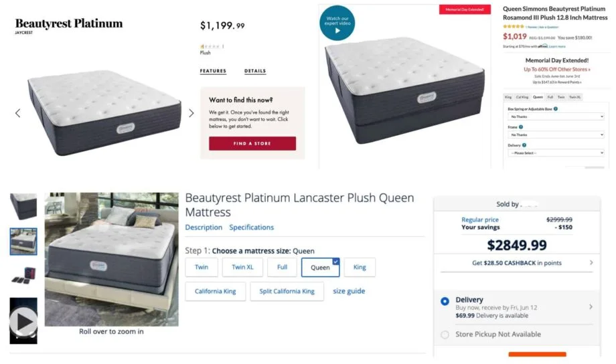Select the second mattress thumbnail image
Screen dimensions: 616x364
[23, 242]
